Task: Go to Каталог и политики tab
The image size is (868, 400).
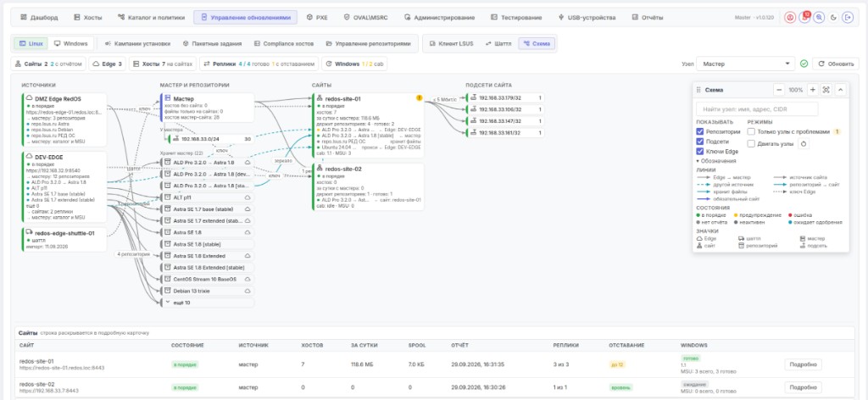Action: [x=151, y=18]
